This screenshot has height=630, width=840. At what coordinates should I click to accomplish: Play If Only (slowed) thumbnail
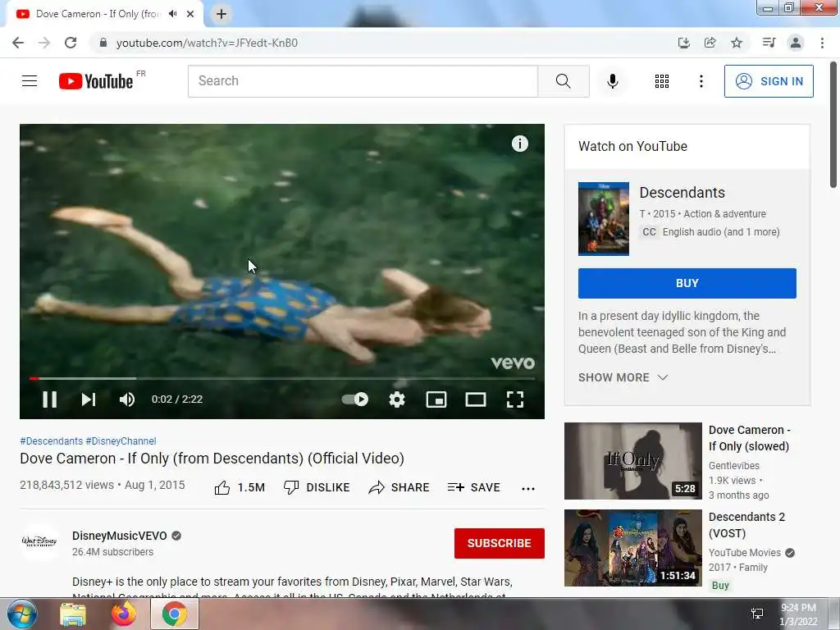point(633,461)
